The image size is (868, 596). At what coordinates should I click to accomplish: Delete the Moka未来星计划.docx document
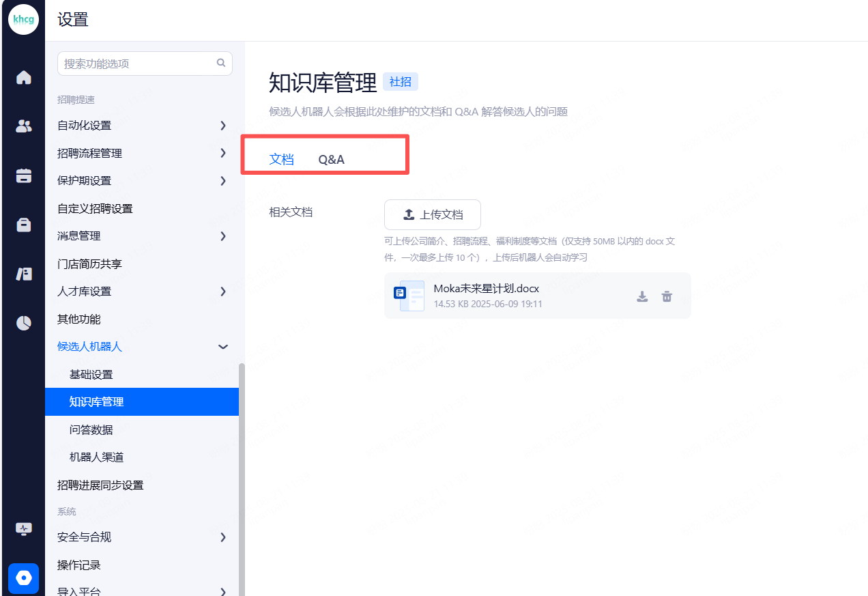(667, 296)
